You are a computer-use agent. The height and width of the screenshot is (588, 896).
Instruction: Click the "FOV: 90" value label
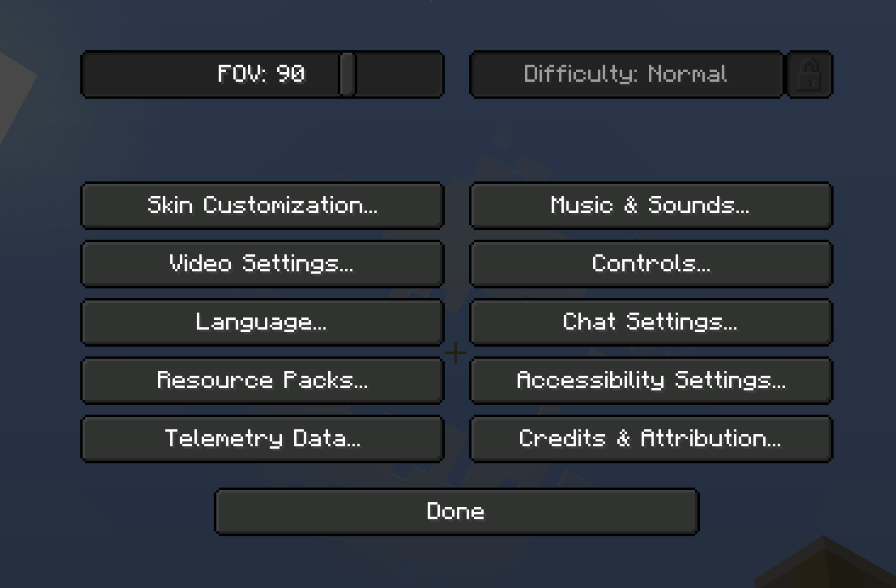261,74
